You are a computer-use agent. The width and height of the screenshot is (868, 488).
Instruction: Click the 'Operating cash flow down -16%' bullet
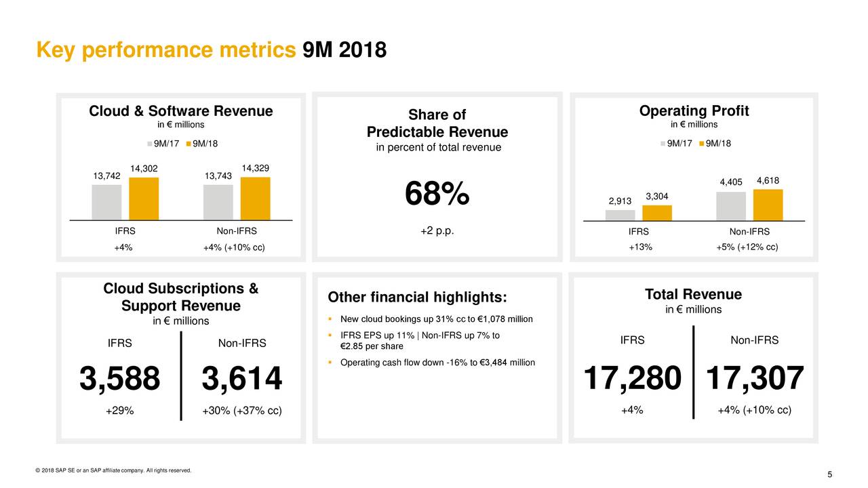click(x=437, y=363)
